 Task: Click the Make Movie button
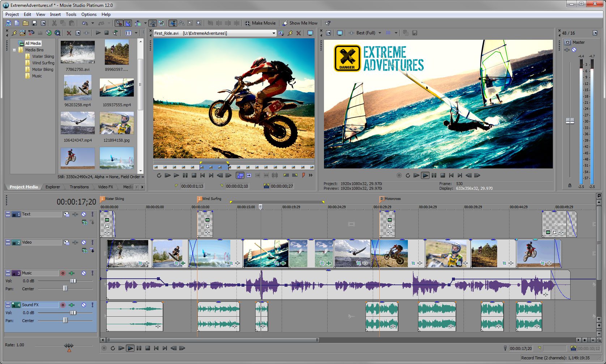click(260, 23)
